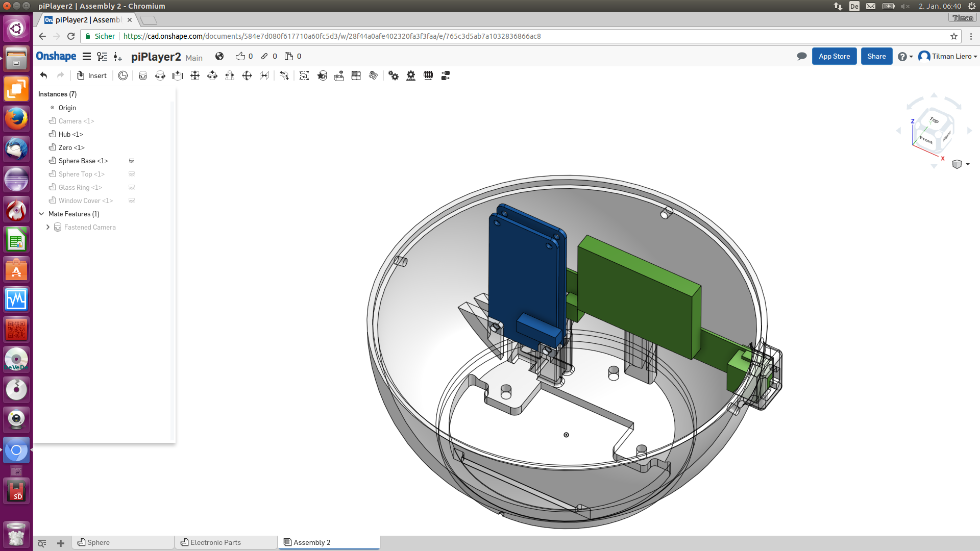Click the view cube right arrow
The height and width of the screenshot is (551, 980).
tap(970, 131)
